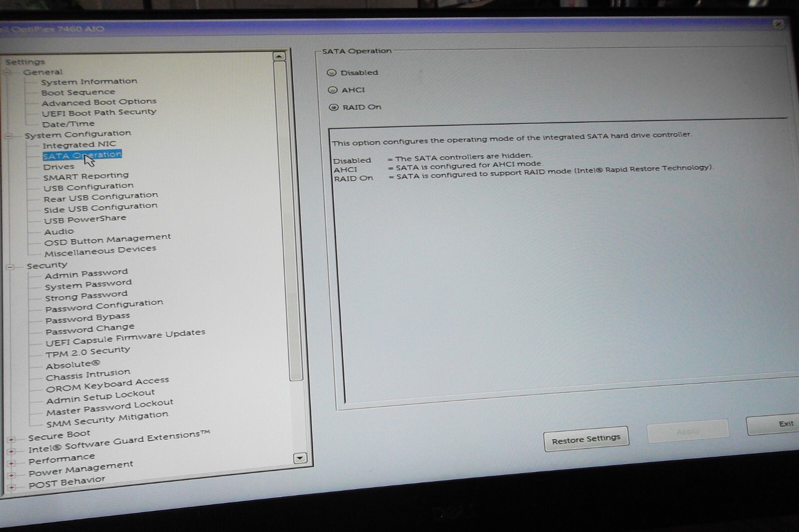The height and width of the screenshot is (532, 799).
Task: Click the Performance label
Action: 61,459
